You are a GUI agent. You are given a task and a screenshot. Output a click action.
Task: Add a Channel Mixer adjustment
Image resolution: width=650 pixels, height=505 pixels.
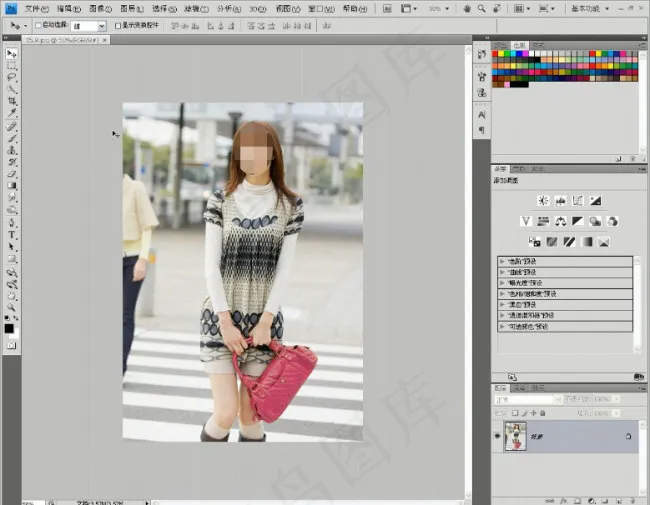tap(613, 221)
